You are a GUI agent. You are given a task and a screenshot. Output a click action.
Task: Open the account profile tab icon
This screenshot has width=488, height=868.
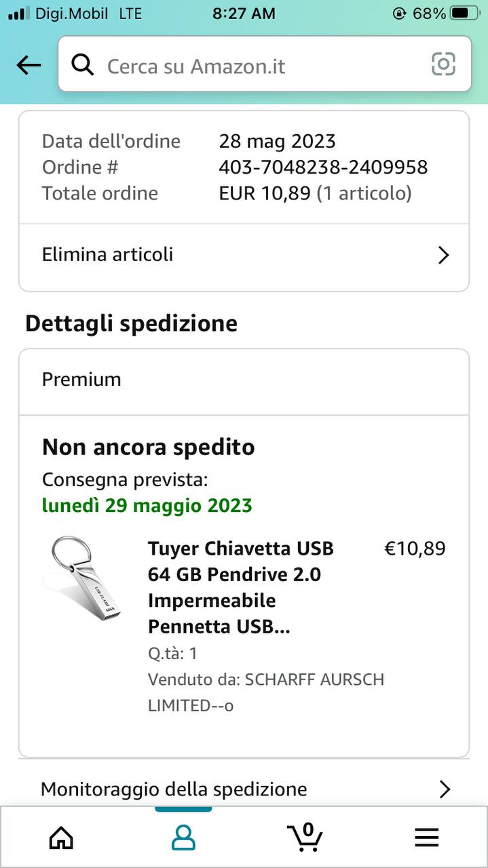pos(183,837)
